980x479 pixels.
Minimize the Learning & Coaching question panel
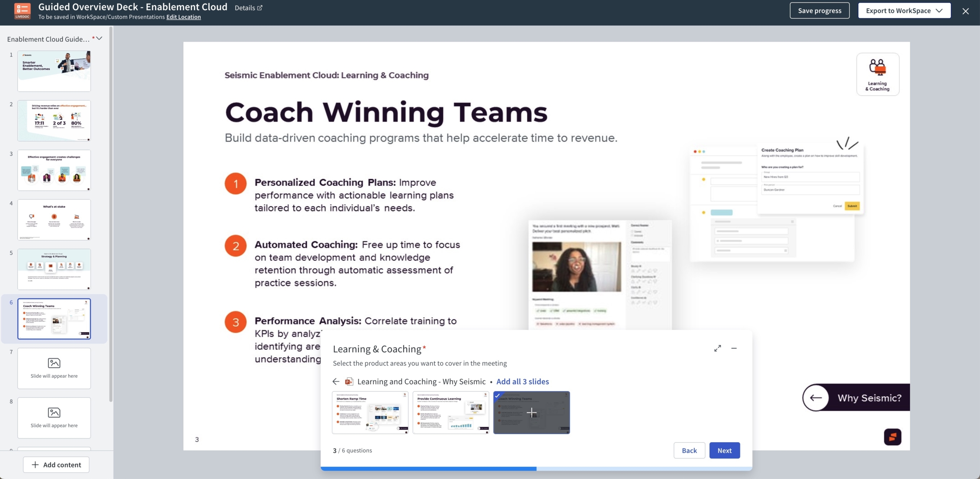[734, 348]
